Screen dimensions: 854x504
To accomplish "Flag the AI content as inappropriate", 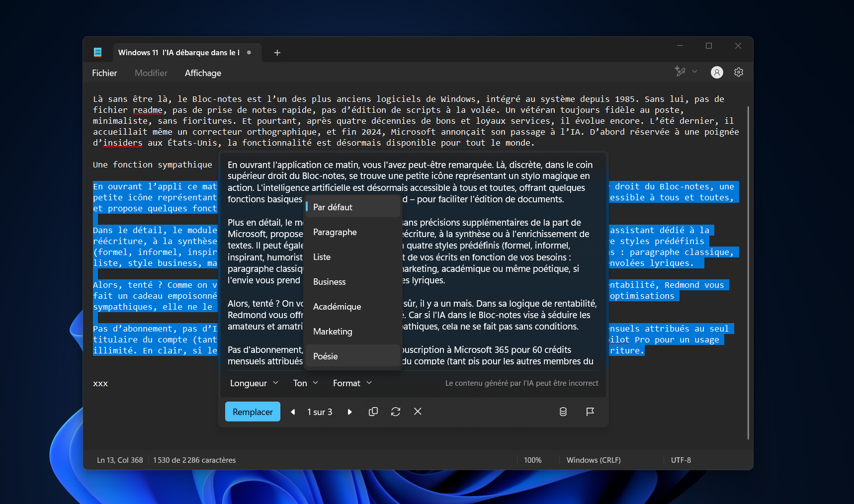I will [590, 412].
